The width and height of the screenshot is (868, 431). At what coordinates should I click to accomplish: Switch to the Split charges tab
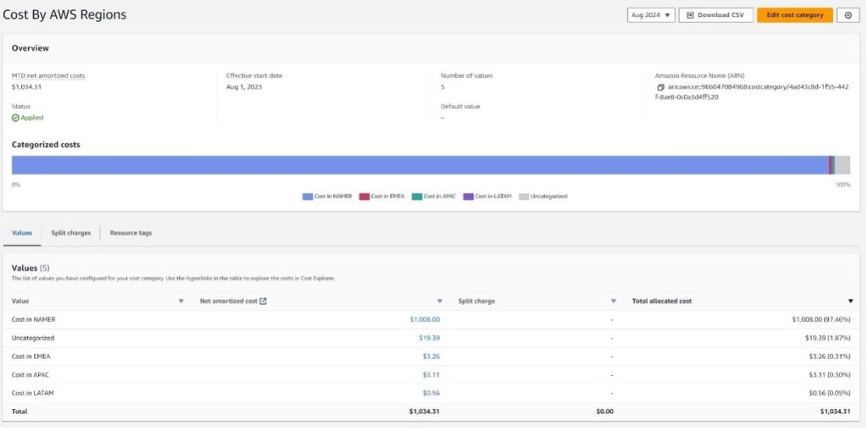[71, 233]
